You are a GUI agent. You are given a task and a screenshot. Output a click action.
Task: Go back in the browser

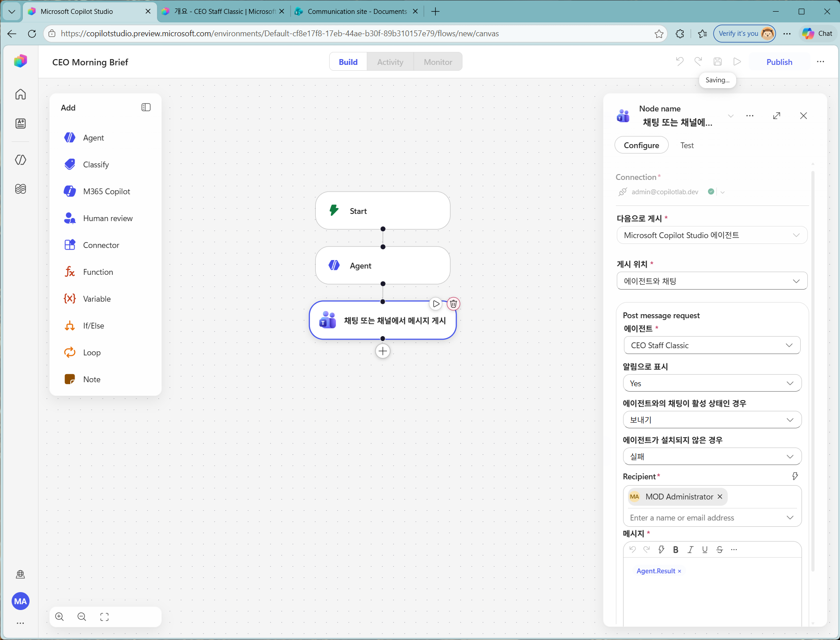[x=12, y=34]
